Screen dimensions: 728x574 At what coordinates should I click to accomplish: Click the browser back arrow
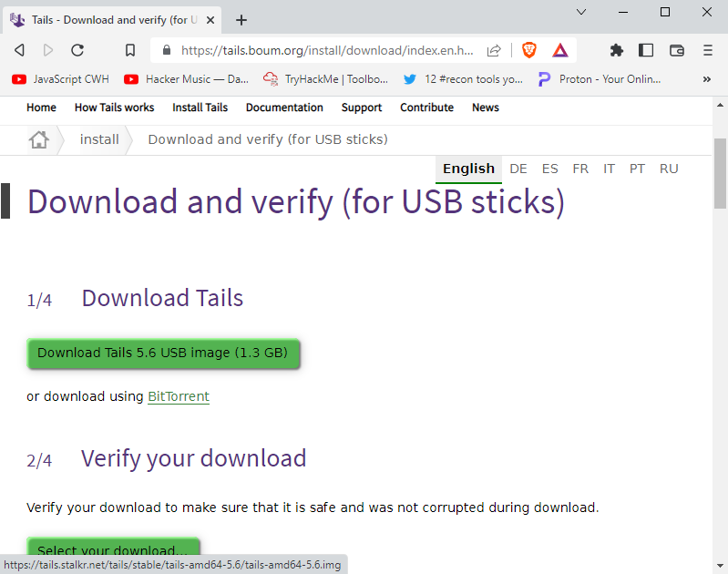[19, 51]
